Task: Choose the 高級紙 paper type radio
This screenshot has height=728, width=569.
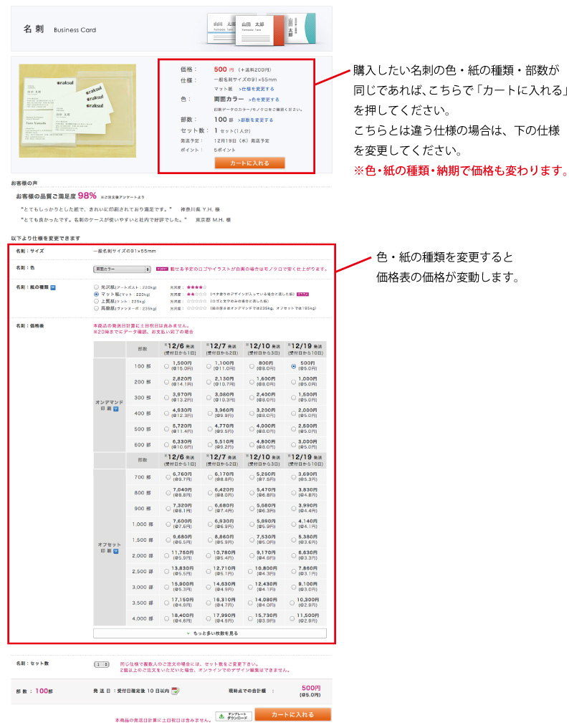Action: (96, 308)
